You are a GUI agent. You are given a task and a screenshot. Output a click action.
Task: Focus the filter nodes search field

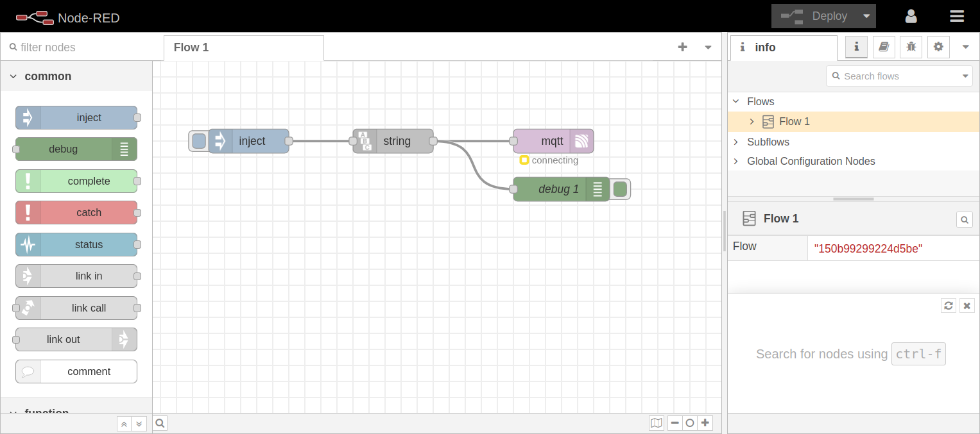tap(82, 47)
